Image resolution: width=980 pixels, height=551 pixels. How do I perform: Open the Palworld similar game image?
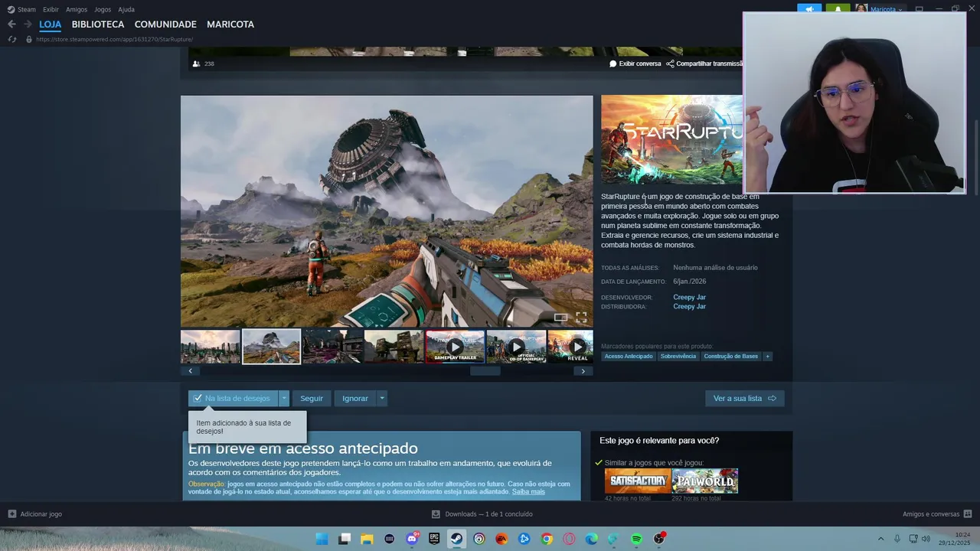[x=705, y=481]
